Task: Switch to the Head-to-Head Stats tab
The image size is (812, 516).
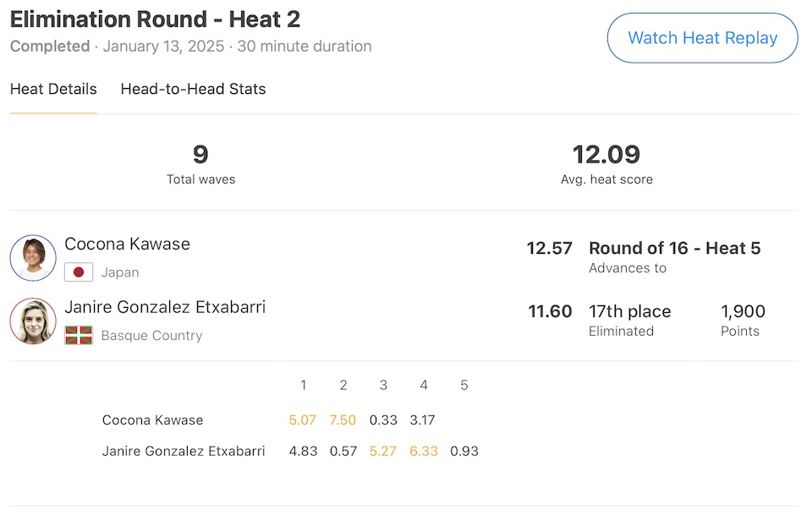Action: point(193,89)
